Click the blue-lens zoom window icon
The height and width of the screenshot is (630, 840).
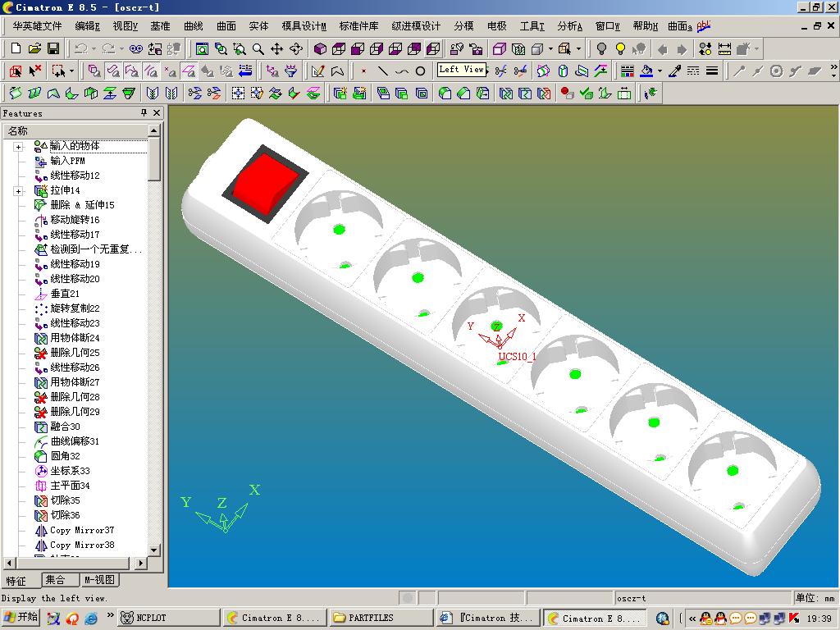coord(221,49)
